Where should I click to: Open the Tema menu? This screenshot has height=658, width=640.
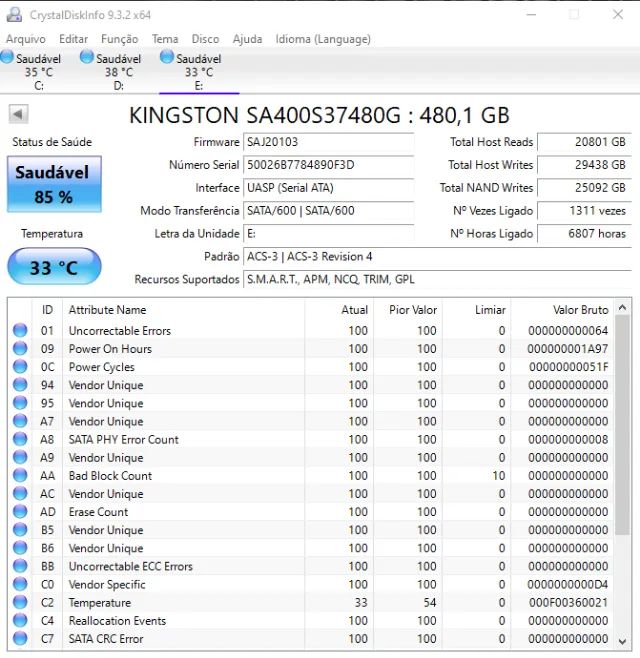165,39
